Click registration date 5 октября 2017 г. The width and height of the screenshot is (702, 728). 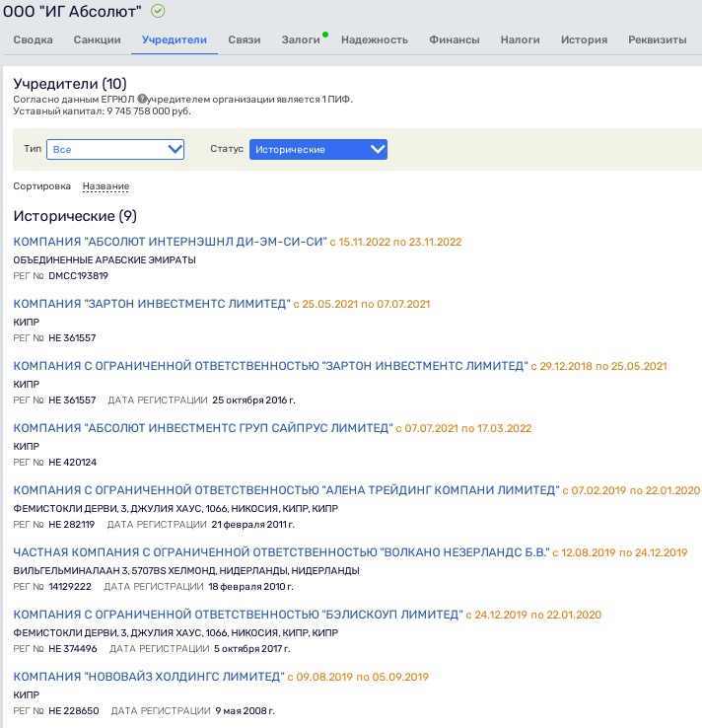click(x=252, y=649)
